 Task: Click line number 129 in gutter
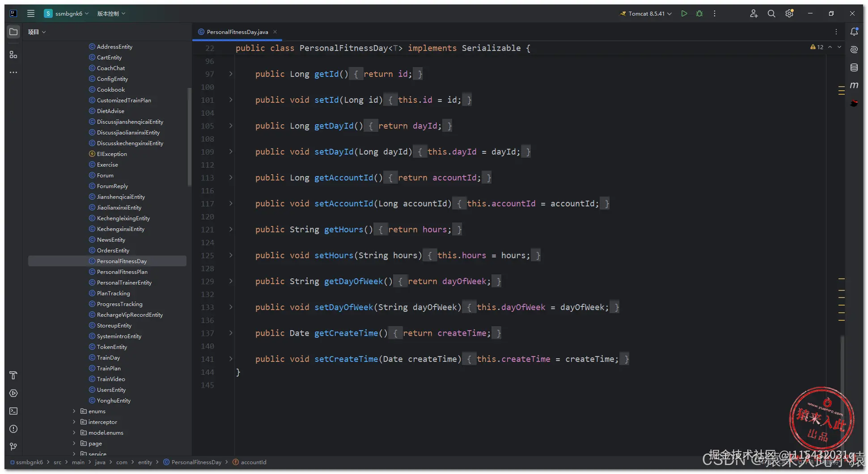[207, 281]
